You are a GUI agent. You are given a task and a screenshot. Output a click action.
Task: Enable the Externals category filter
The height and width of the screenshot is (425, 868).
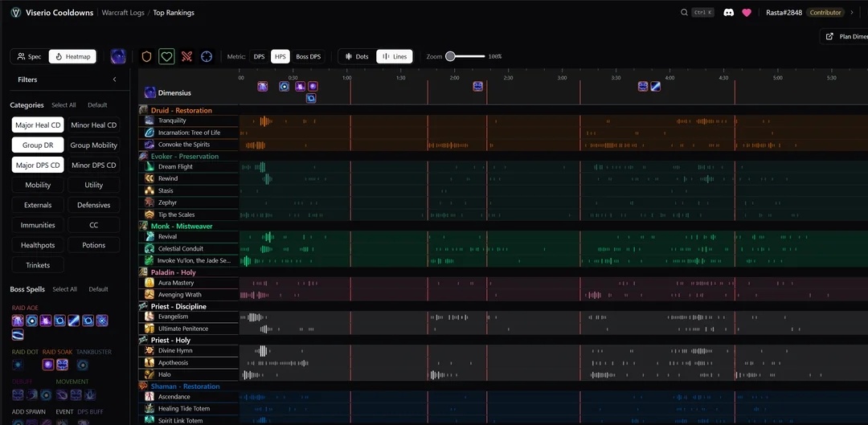coord(38,205)
